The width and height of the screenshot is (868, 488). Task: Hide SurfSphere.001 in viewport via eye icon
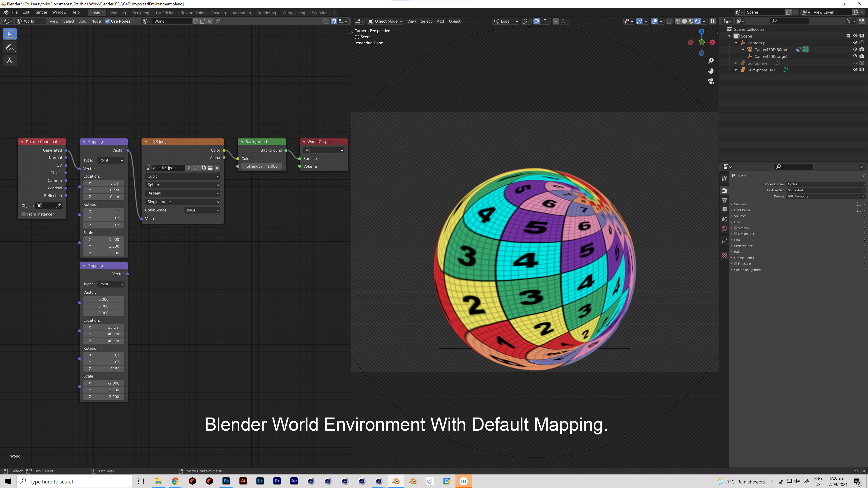855,70
